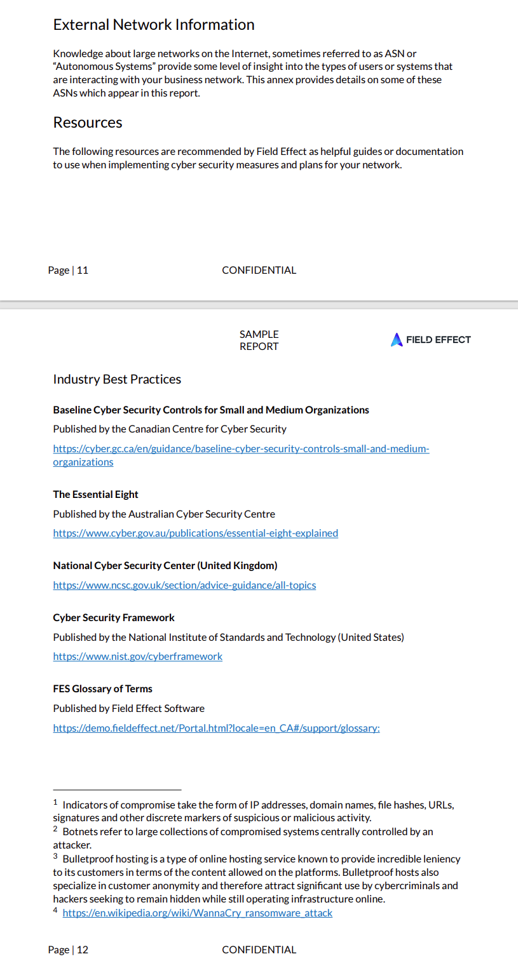This screenshot has height=980, width=518.
Task: Click the Field Effect logo icon
Action: [x=397, y=340]
